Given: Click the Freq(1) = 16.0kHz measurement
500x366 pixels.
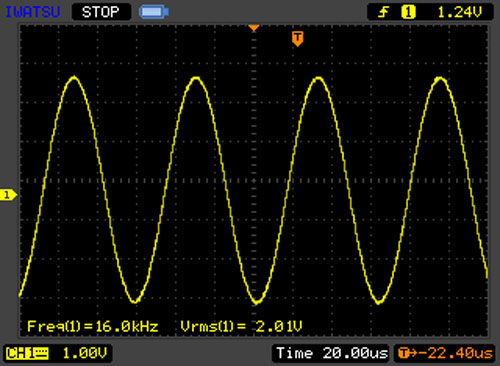Looking at the screenshot, I should (x=93, y=326).
